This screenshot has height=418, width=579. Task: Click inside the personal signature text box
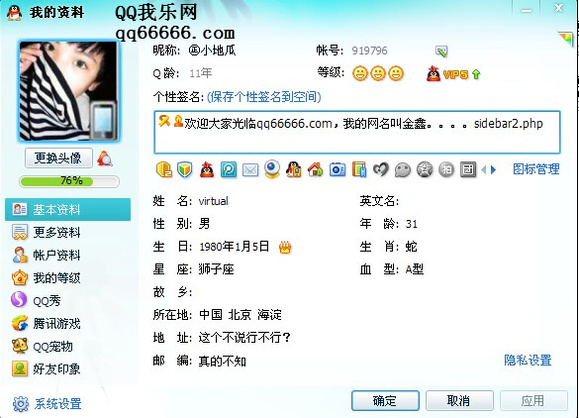357,132
